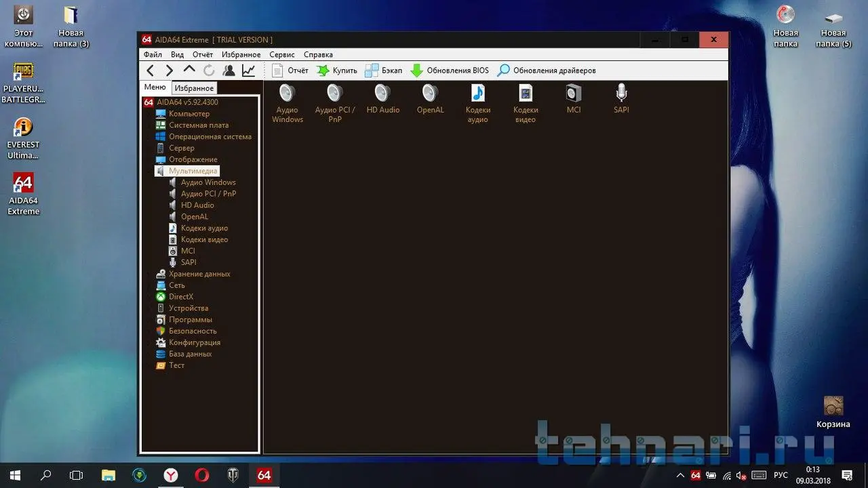Screen dimensions: 868x488
Task: Open the Аудио Windows icon in the right pane
Action: [x=288, y=103]
